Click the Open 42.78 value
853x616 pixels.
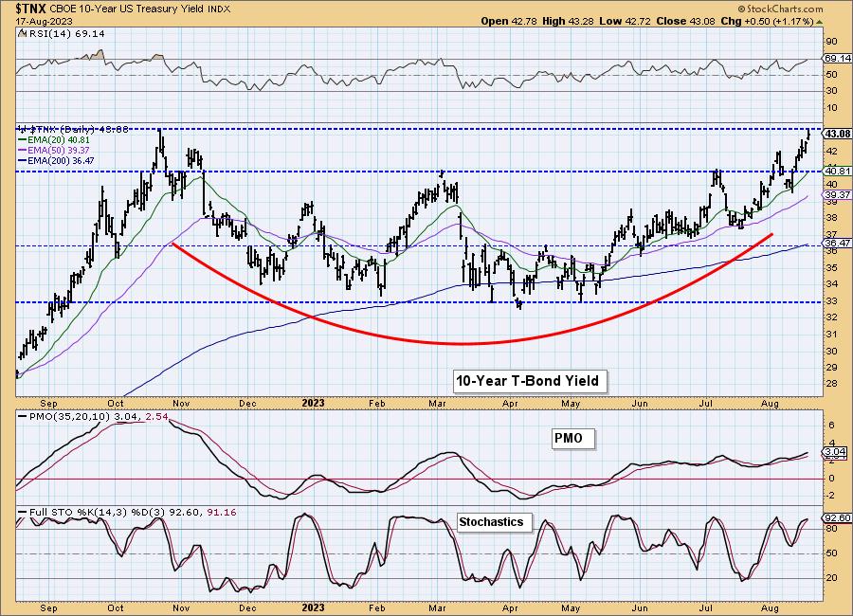[x=509, y=21]
